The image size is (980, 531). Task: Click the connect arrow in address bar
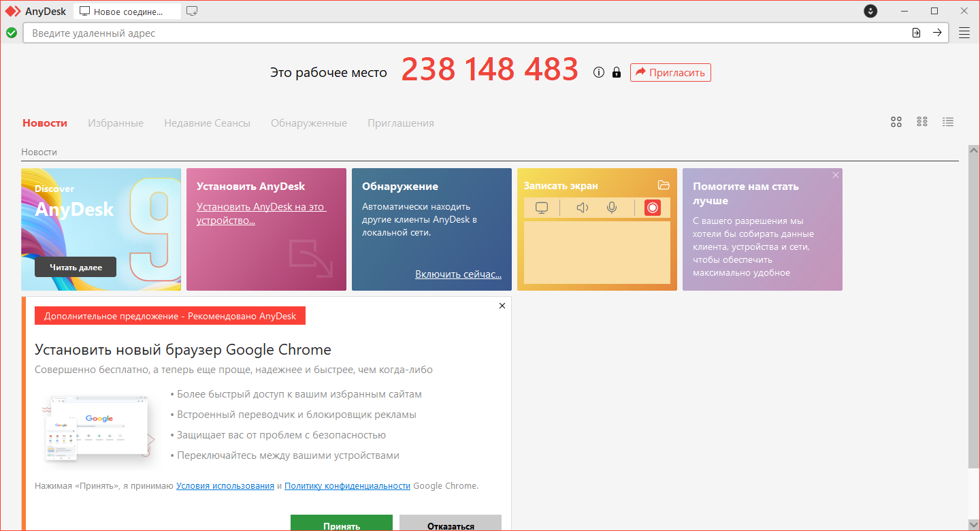pyautogui.click(x=937, y=33)
